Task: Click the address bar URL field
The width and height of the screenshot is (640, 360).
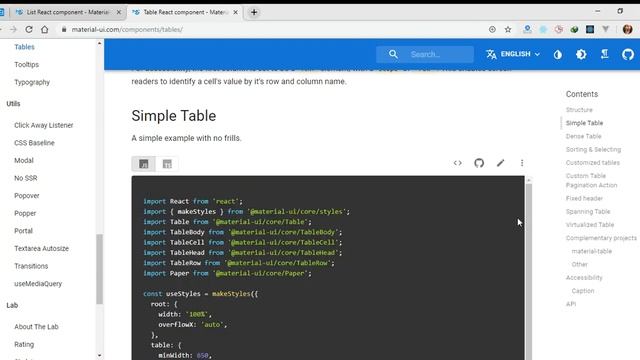Action: click(127, 29)
